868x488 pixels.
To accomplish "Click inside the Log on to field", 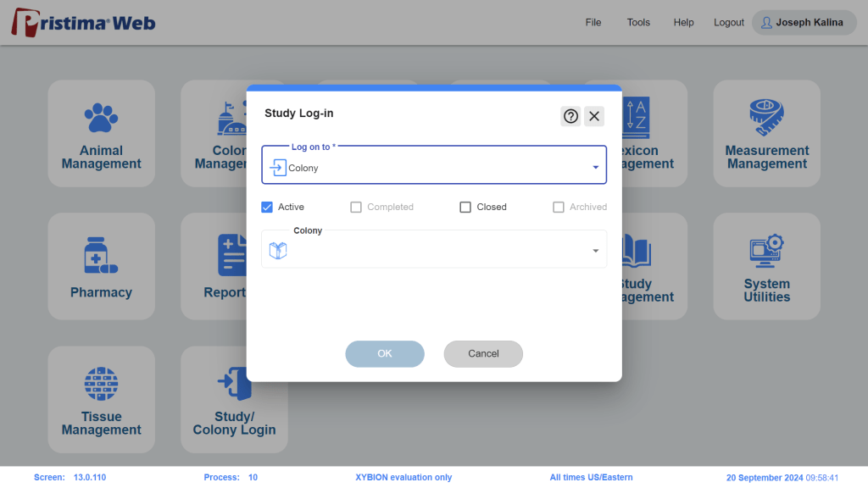I will tap(434, 165).
